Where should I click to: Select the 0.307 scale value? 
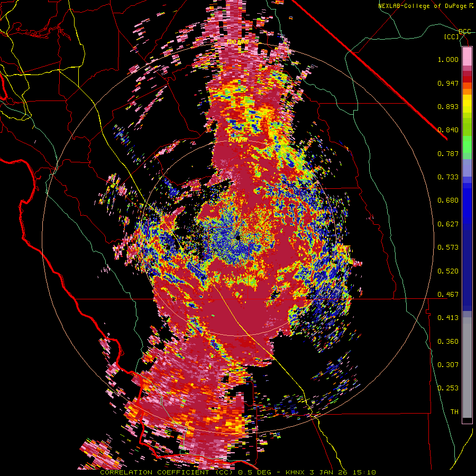pos(448,365)
